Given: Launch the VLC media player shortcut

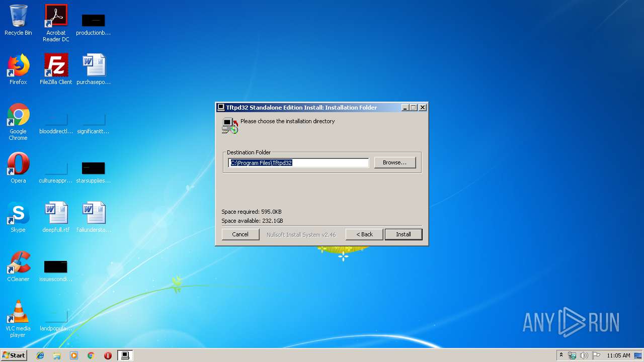Looking at the screenshot, I should click(18, 319).
